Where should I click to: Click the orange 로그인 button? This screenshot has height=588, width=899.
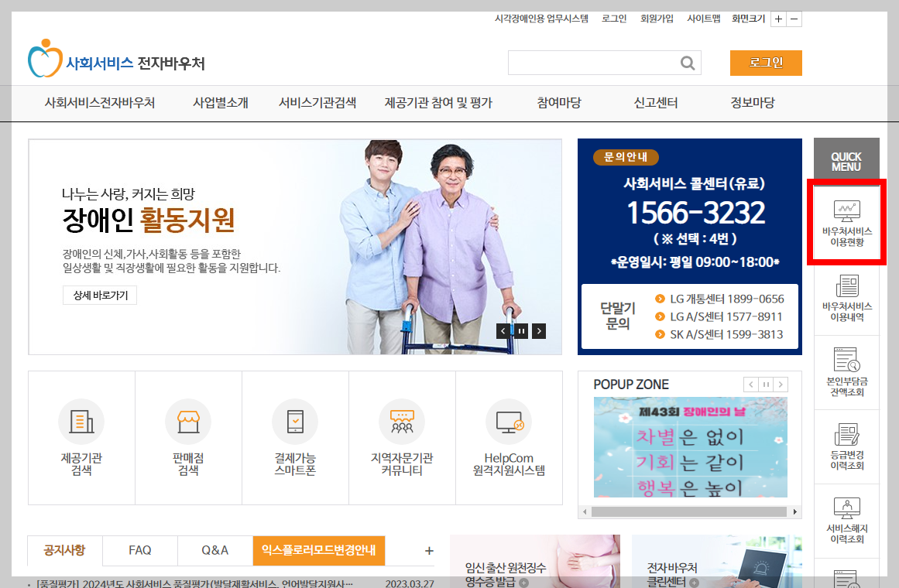766,63
